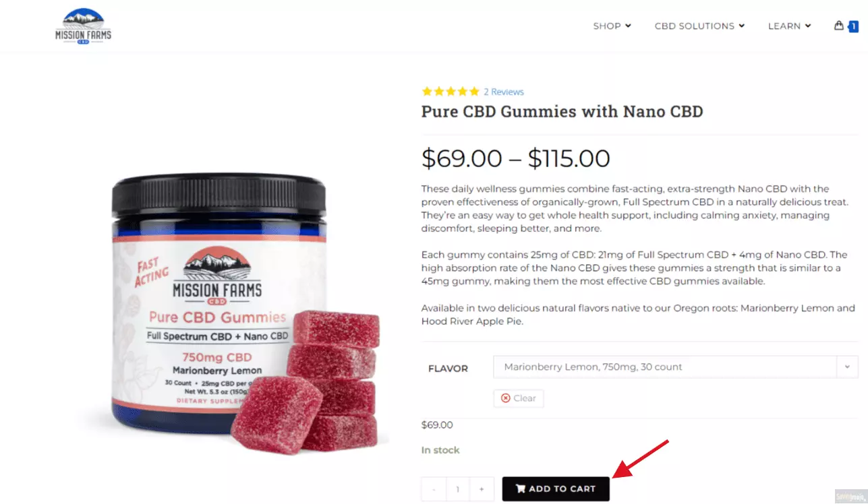Click the red X icon on Clear
This screenshot has width=868, height=504.
coord(505,398)
